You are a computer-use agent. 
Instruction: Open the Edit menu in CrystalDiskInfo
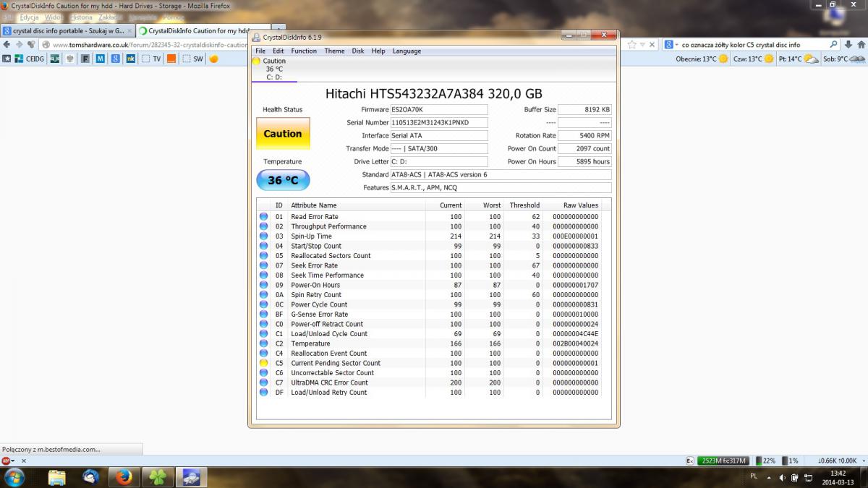pyautogui.click(x=278, y=51)
